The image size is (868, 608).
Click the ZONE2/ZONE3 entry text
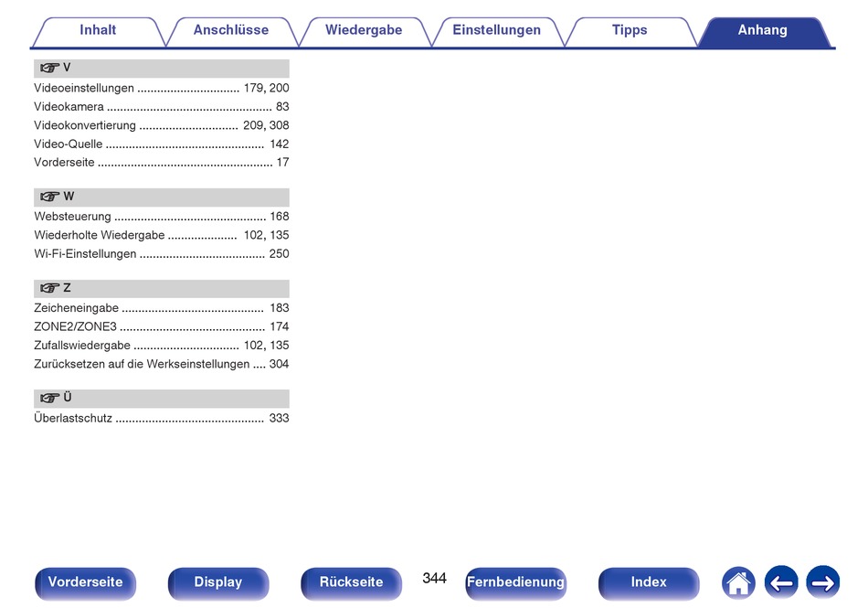coord(75,326)
